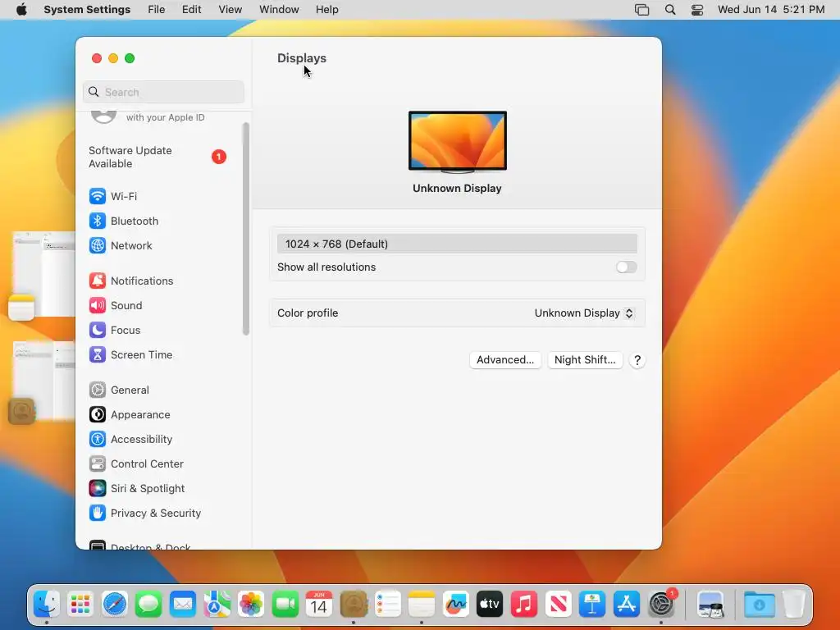Image resolution: width=840 pixels, height=630 pixels.
Task: Open Trash in the Dock
Action: [x=794, y=605]
